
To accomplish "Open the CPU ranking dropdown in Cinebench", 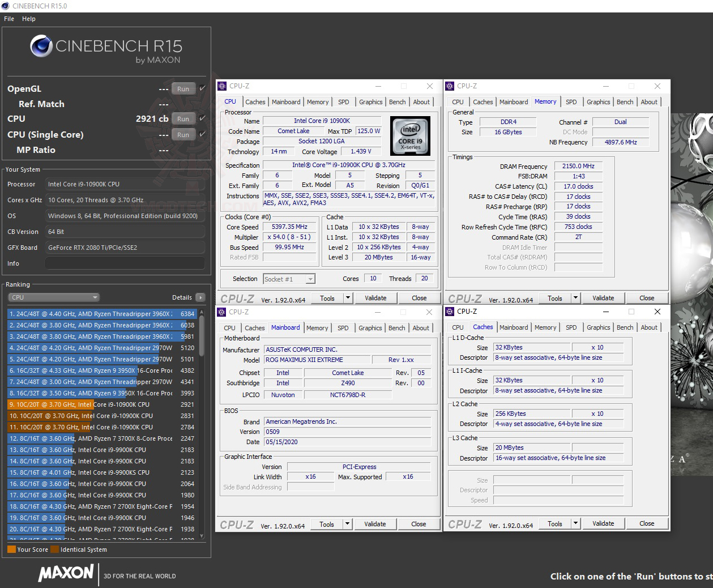I will pyautogui.click(x=53, y=297).
